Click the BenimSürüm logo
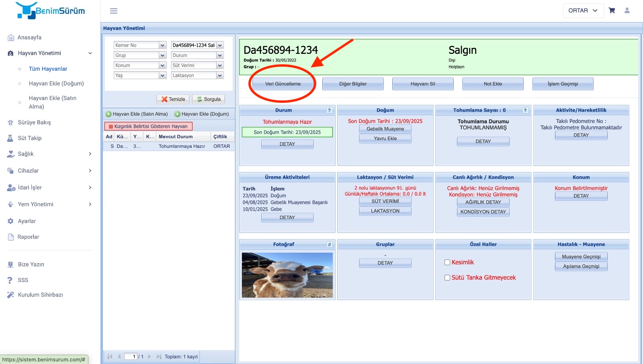 pyautogui.click(x=51, y=10)
